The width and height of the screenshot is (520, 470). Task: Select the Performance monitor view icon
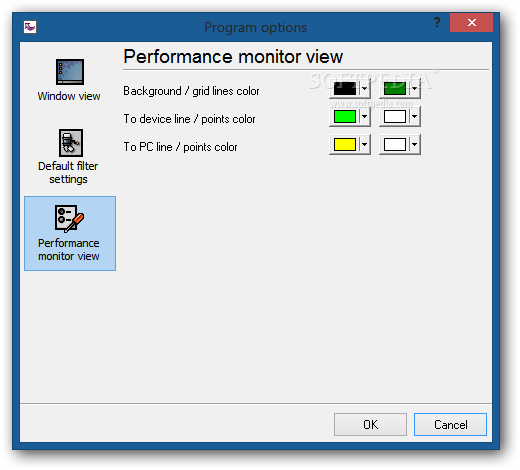click(69, 218)
